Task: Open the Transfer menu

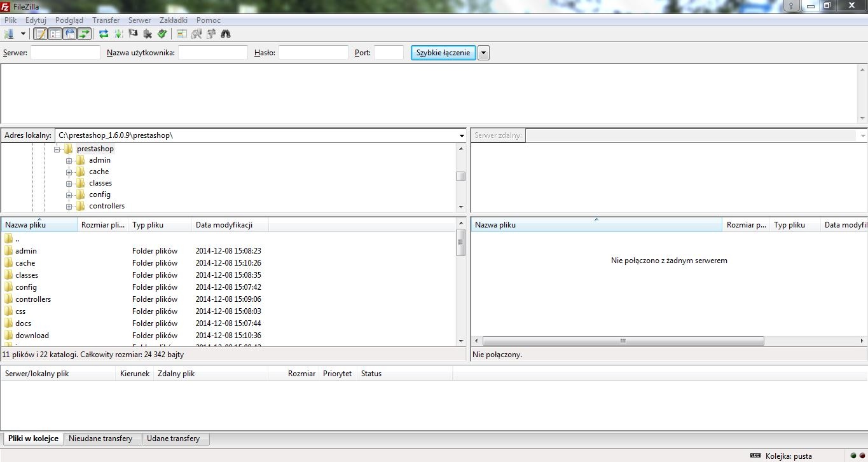Action: click(106, 20)
